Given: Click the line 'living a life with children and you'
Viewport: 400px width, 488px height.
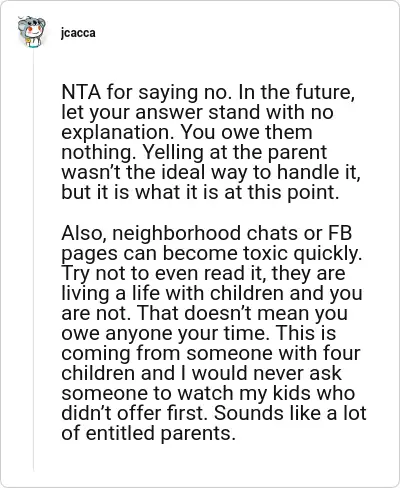Looking at the screenshot, I should coord(212,293).
